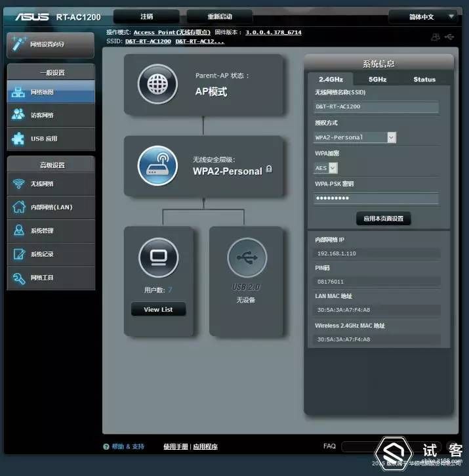Click the Network Map (网络地图) sidebar icon

point(18,92)
